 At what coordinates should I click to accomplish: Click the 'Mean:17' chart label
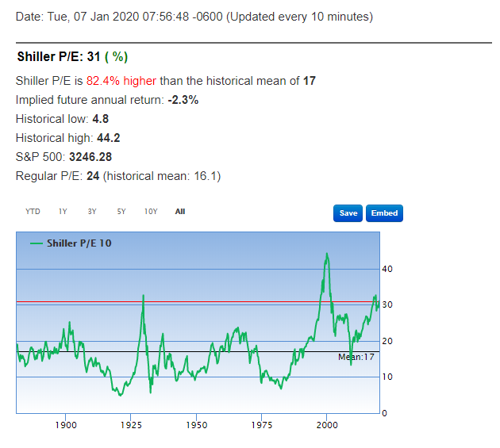click(356, 357)
